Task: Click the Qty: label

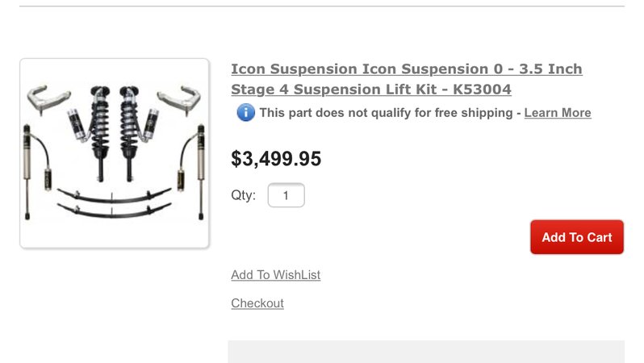Action: click(x=243, y=194)
